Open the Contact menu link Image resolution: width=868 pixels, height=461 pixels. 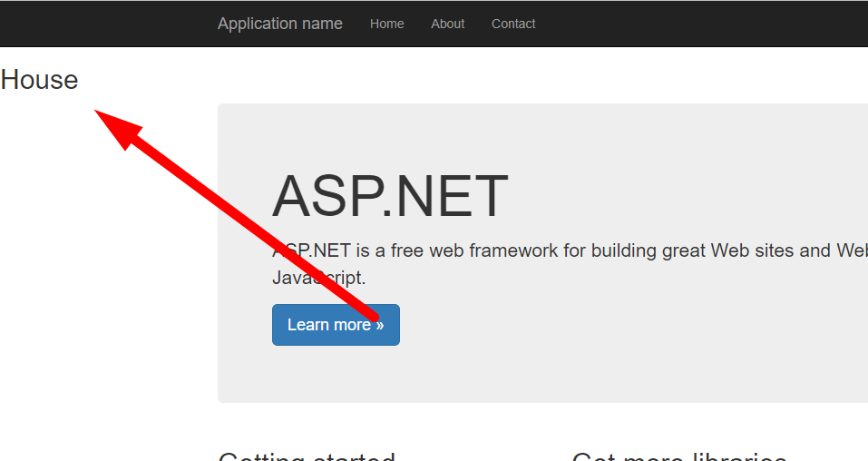click(x=513, y=24)
